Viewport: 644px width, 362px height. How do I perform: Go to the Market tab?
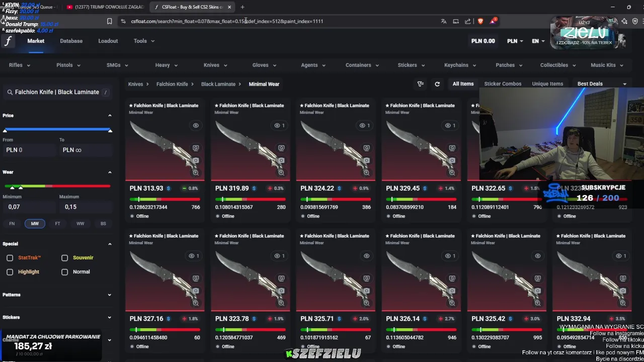tap(36, 41)
